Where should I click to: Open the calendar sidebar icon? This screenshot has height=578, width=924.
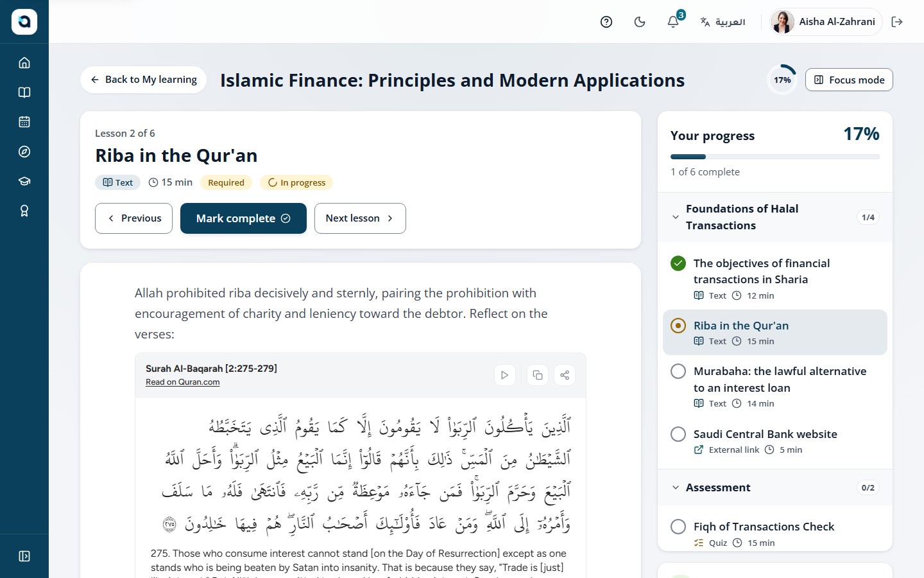(24, 122)
